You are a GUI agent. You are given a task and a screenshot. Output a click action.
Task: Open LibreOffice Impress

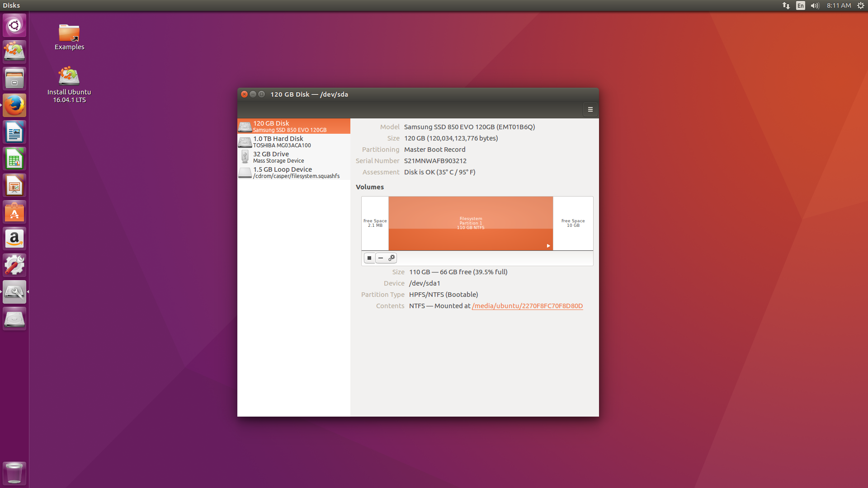click(x=14, y=185)
